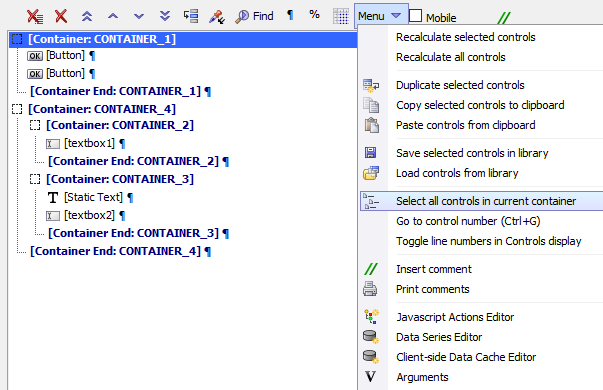This screenshot has height=390, width=603.
Task: Choose Save selected controls in library
Action: [x=472, y=153]
